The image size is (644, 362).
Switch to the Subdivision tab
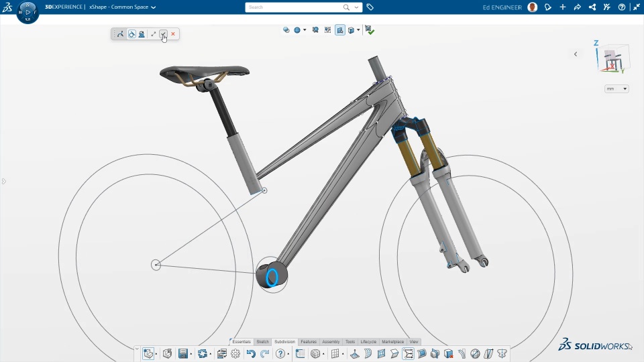tap(284, 341)
